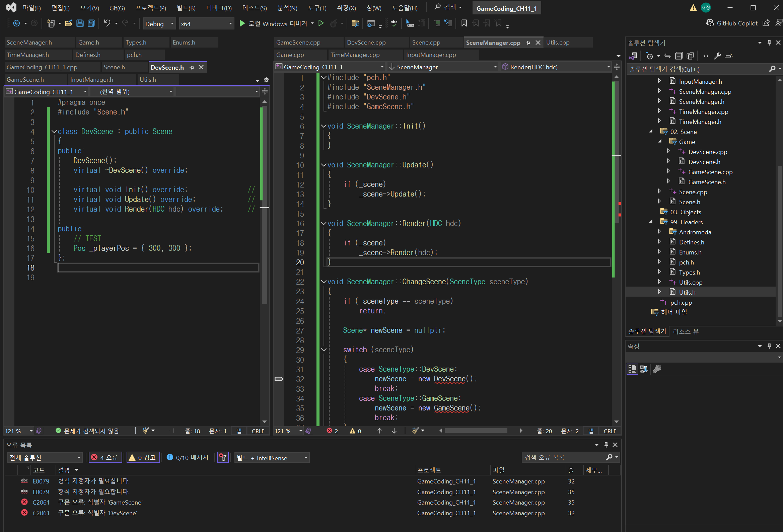Toggle Alphabetical sort in 속성 panel
The width and height of the screenshot is (783, 532).
(x=644, y=369)
